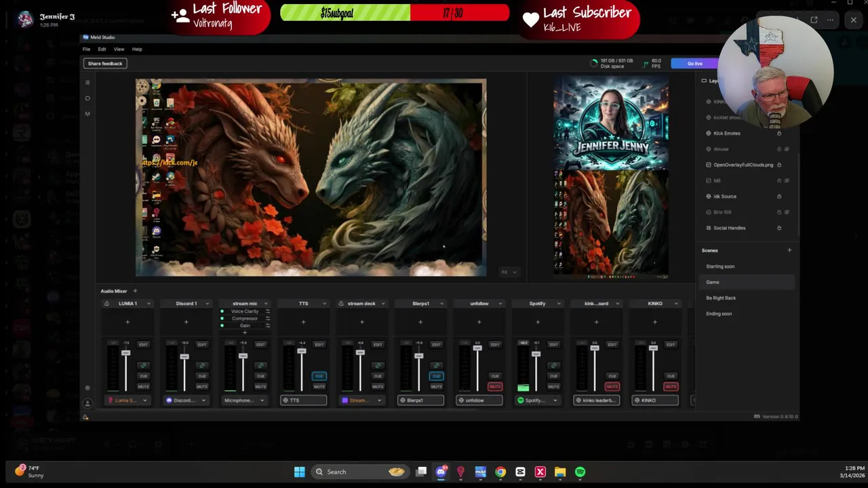Toggle Voice Clarity effect on stream mic
868x488 pixels.
pyautogui.click(x=222, y=311)
